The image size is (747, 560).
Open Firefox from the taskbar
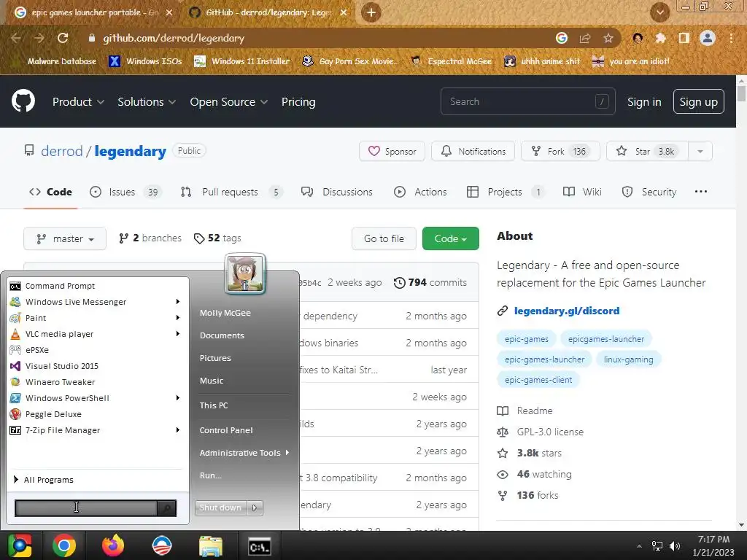113,545
